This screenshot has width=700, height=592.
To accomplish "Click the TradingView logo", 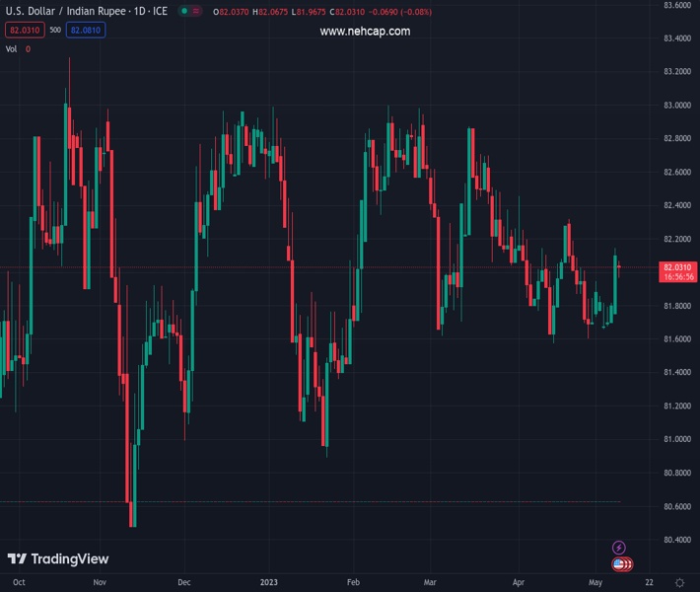I will point(57,559).
